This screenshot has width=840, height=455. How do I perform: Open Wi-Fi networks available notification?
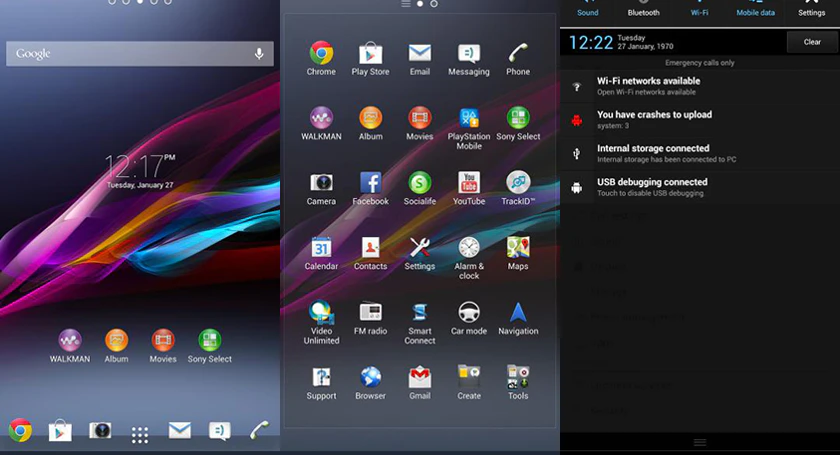[x=700, y=86]
